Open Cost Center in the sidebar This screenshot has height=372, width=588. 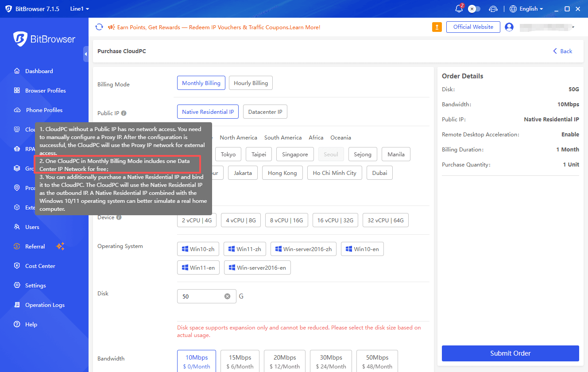coord(40,266)
